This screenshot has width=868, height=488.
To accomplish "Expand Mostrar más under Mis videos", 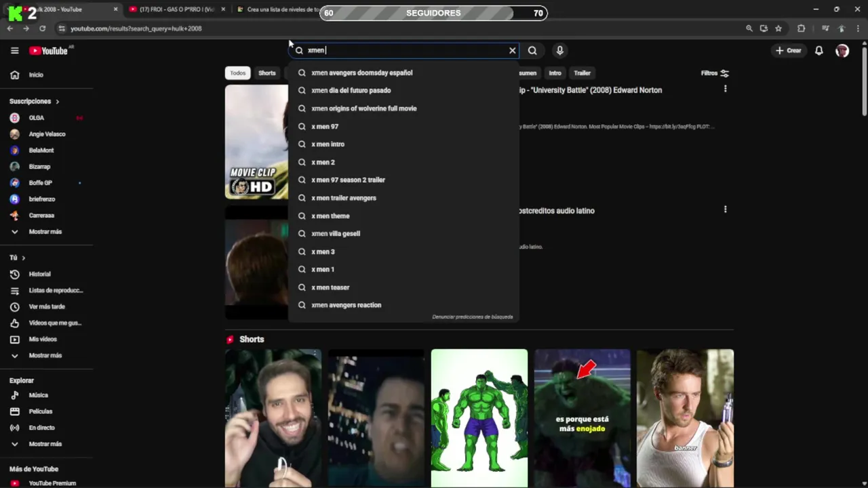I will point(46,356).
